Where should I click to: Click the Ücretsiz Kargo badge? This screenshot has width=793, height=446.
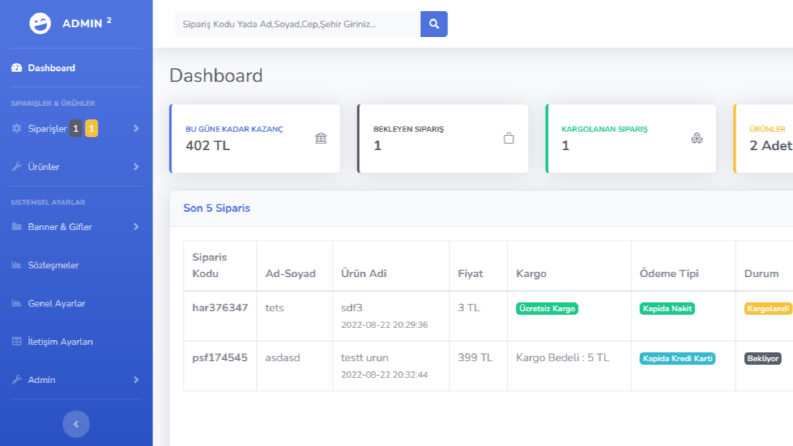[x=547, y=308]
